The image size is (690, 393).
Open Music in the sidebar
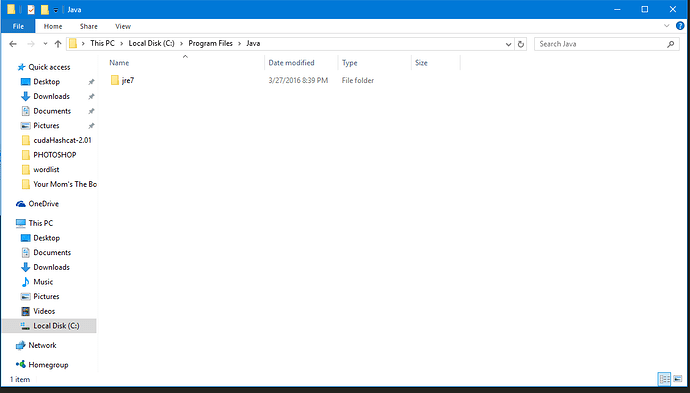point(43,282)
